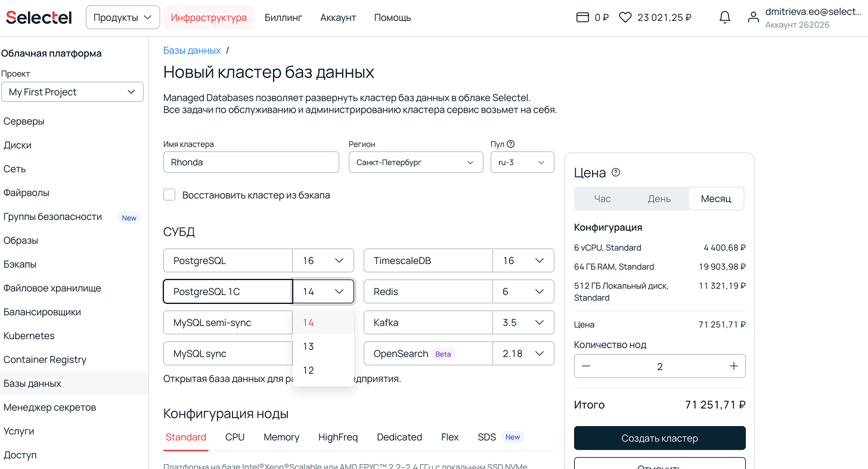Click the heart bonus balance icon
The height and width of the screenshot is (469, 868).
click(625, 18)
